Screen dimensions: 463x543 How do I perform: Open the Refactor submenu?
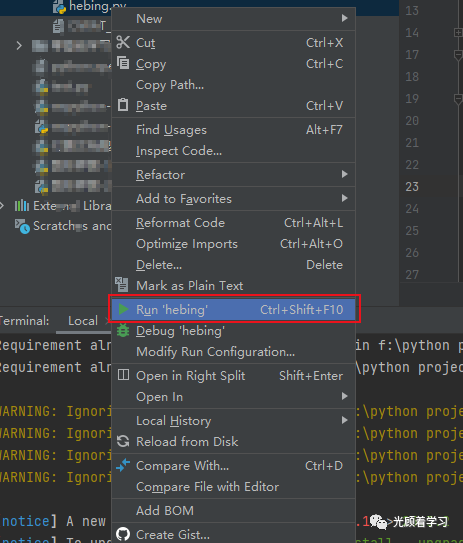click(234, 175)
